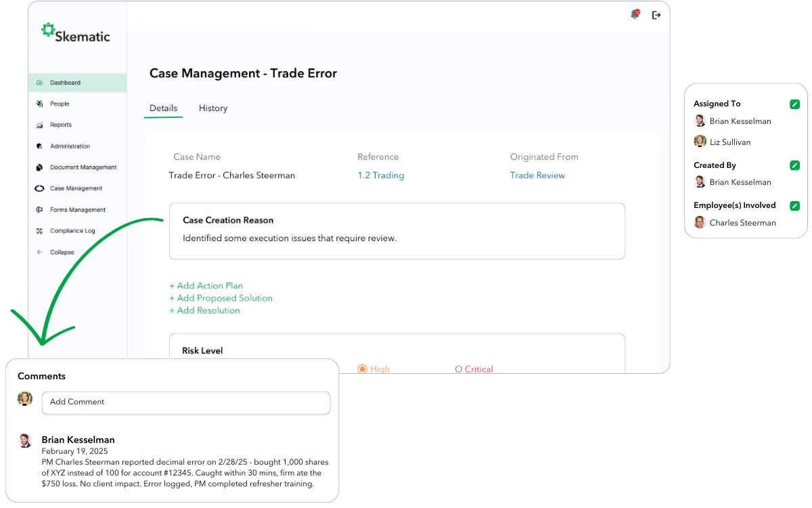Open the 1.2 Trading reference link
Image resolution: width=812 pixels, height=508 pixels.
[x=380, y=175]
